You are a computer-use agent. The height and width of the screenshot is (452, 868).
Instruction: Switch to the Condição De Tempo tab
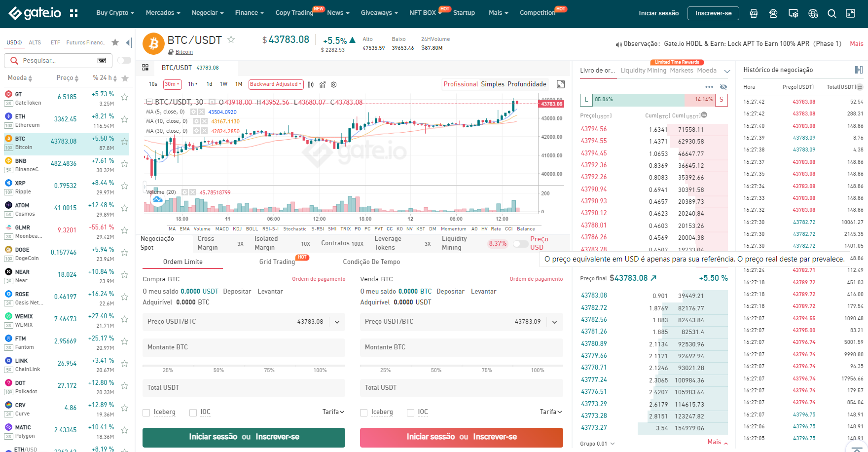tap(371, 262)
